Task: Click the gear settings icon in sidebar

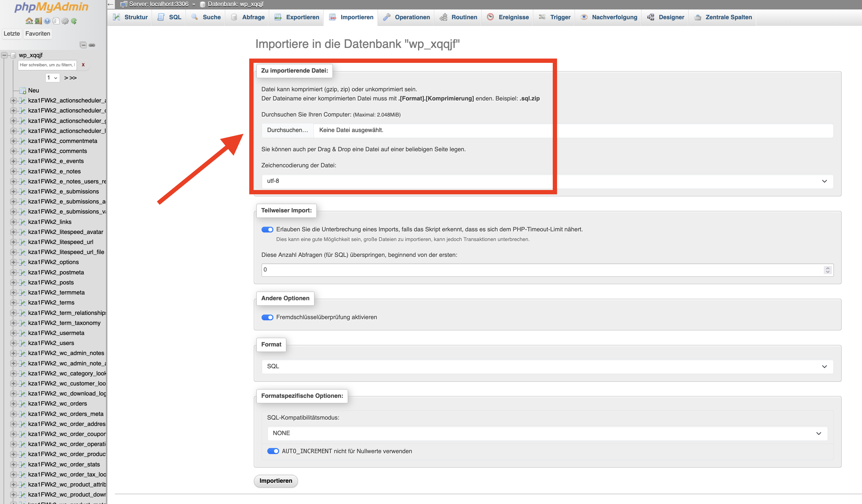Action: (x=65, y=21)
